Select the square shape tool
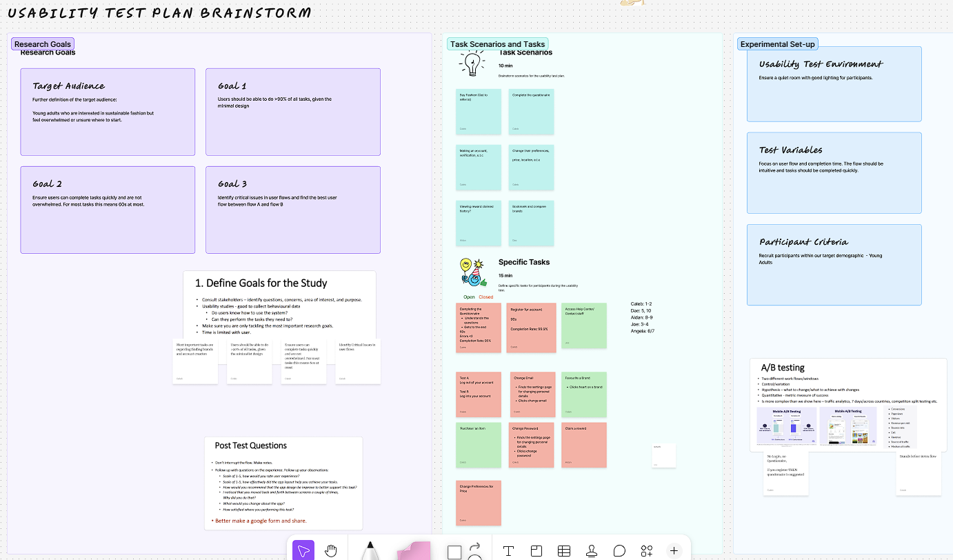This screenshot has height=560, width=953. [x=454, y=552]
